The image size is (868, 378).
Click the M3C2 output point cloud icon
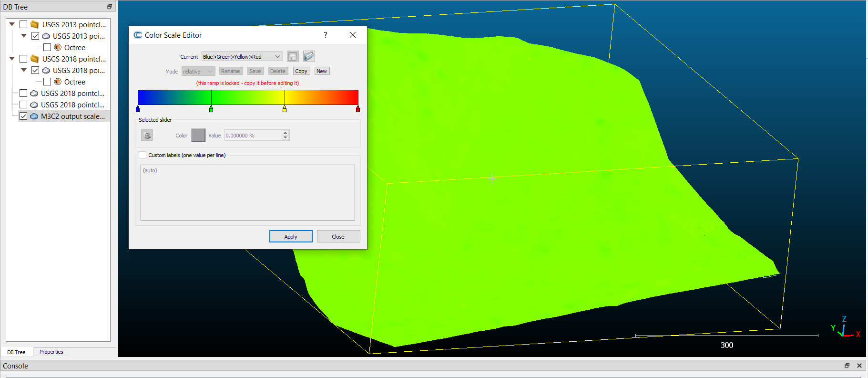point(34,116)
